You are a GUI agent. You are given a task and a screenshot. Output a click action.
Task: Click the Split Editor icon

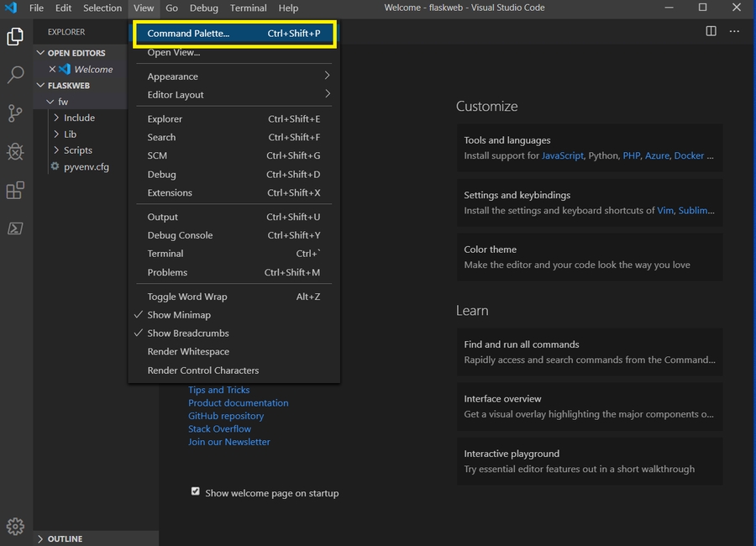pyautogui.click(x=711, y=31)
